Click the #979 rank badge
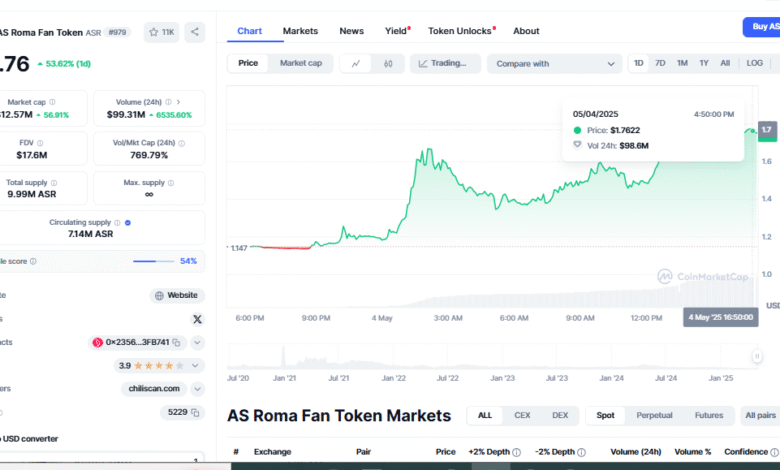 (x=117, y=32)
